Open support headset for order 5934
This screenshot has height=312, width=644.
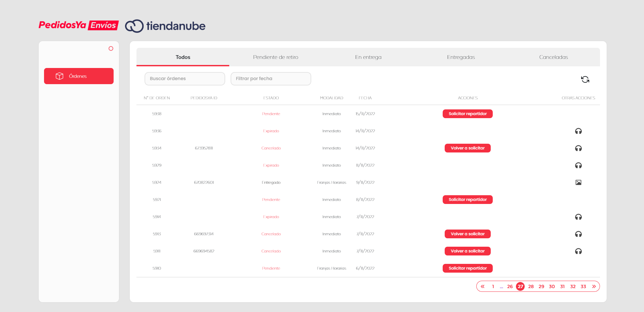578,148
